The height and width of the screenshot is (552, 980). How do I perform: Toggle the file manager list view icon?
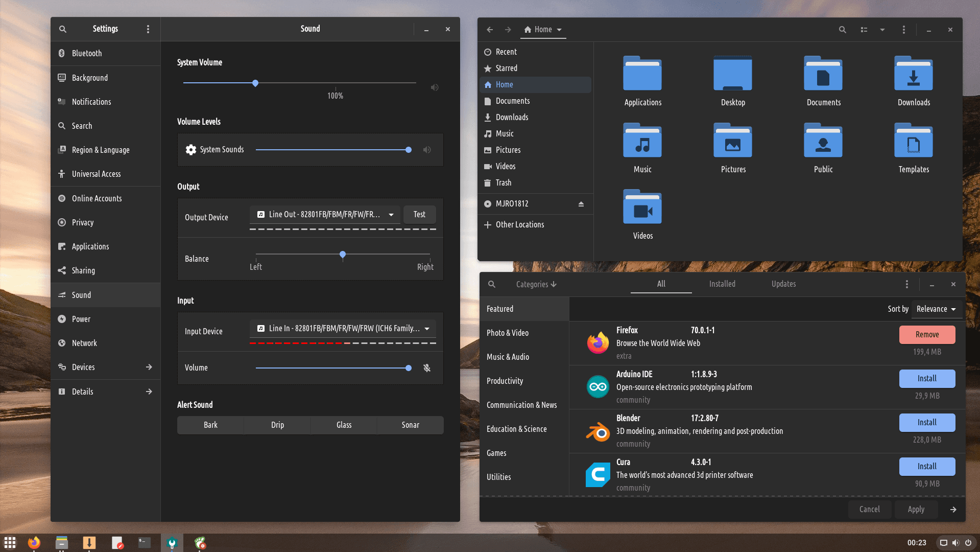tap(864, 30)
